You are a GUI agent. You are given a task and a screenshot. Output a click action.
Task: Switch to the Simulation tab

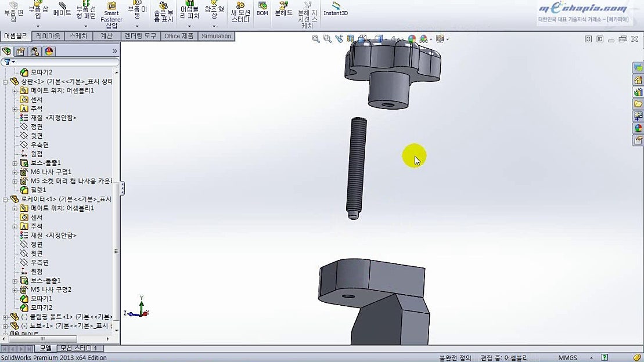(x=216, y=36)
